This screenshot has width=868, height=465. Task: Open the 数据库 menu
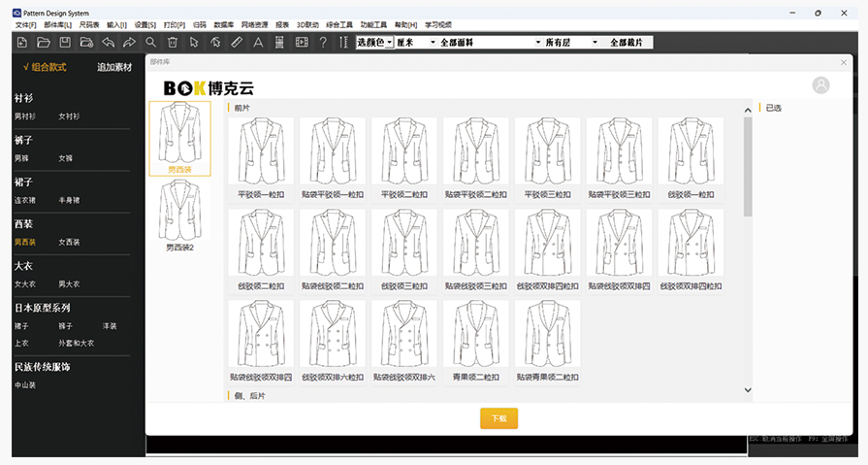(x=223, y=24)
